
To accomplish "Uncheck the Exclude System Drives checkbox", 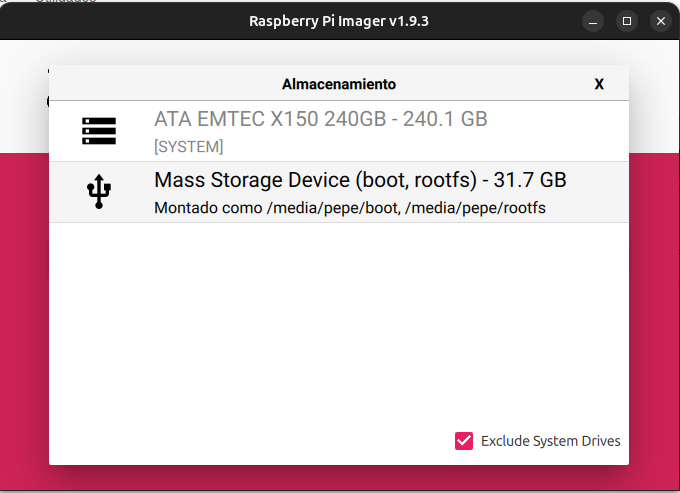I will [464, 441].
